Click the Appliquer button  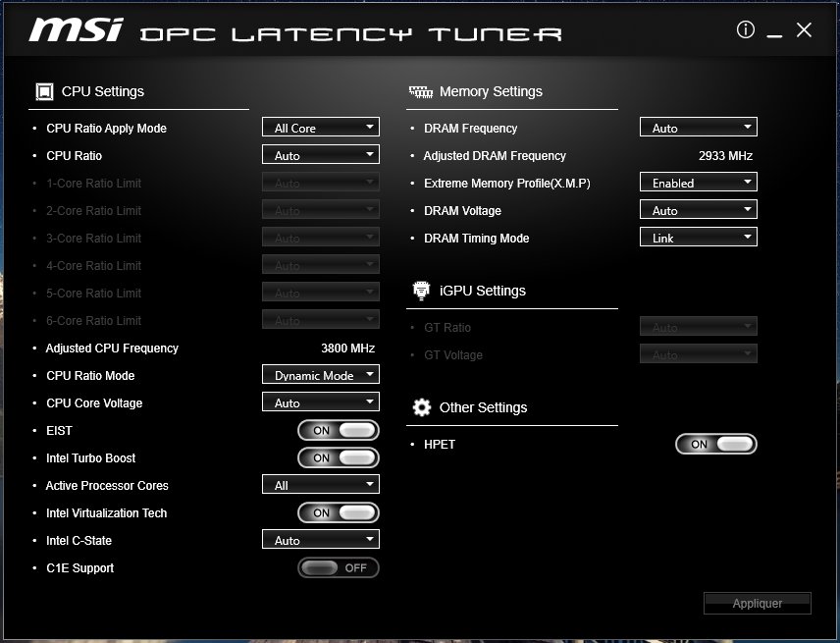pos(757,604)
